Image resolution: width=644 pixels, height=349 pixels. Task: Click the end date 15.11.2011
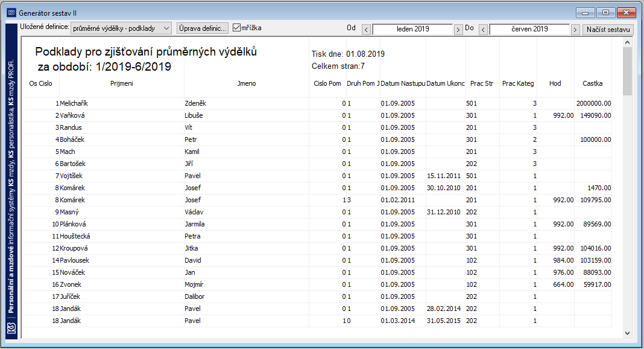click(444, 176)
